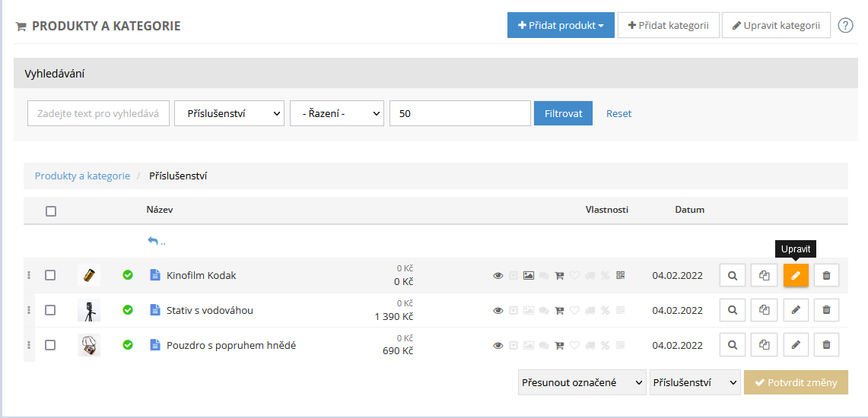The width and height of the screenshot is (868, 418).
Task: Focus the search text input field
Action: tap(98, 113)
